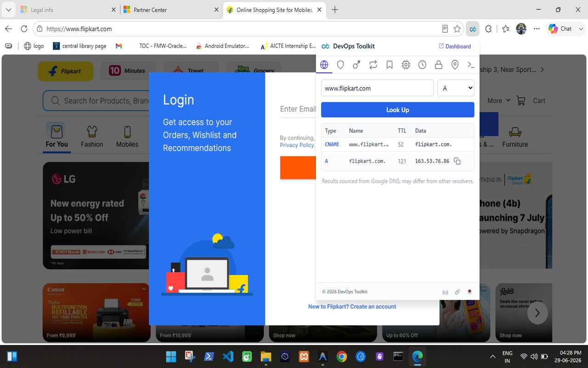Launch Visual Studio Code from taskbar

click(x=228, y=356)
